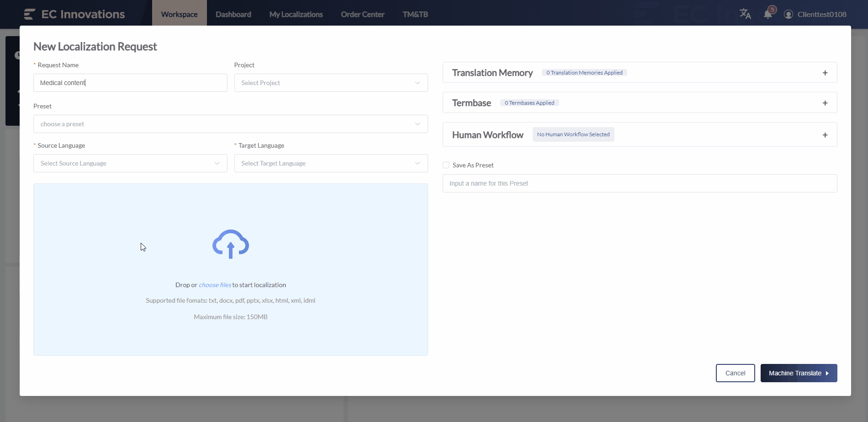
Task: Expand Termbase section with plus icon
Action: [x=825, y=103]
